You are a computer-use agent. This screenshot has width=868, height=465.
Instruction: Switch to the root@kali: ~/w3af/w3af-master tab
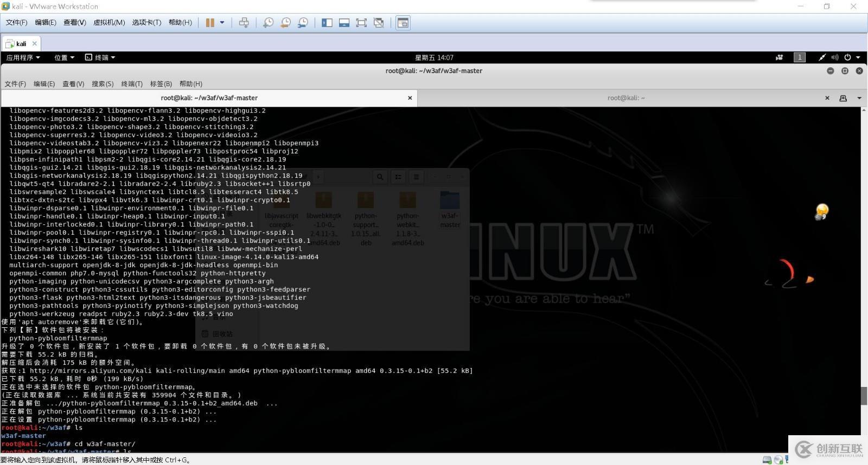click(x=209, y=98)
